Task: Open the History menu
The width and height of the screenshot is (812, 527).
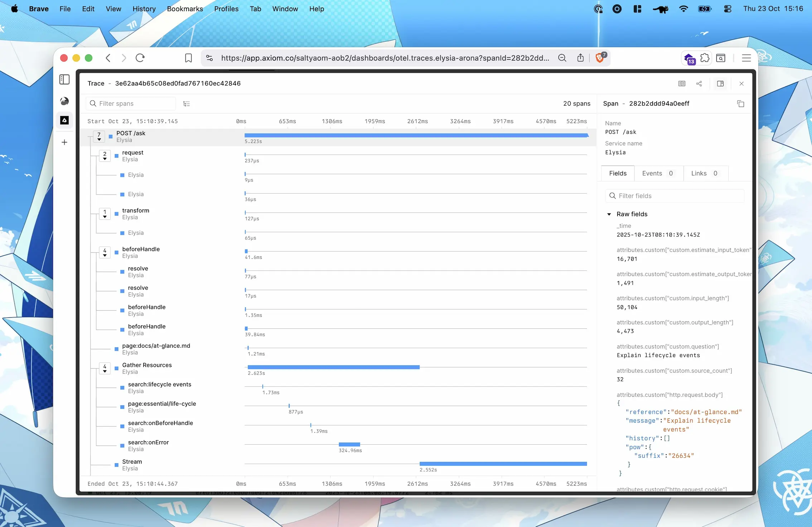Action: [x=144, y=9]
